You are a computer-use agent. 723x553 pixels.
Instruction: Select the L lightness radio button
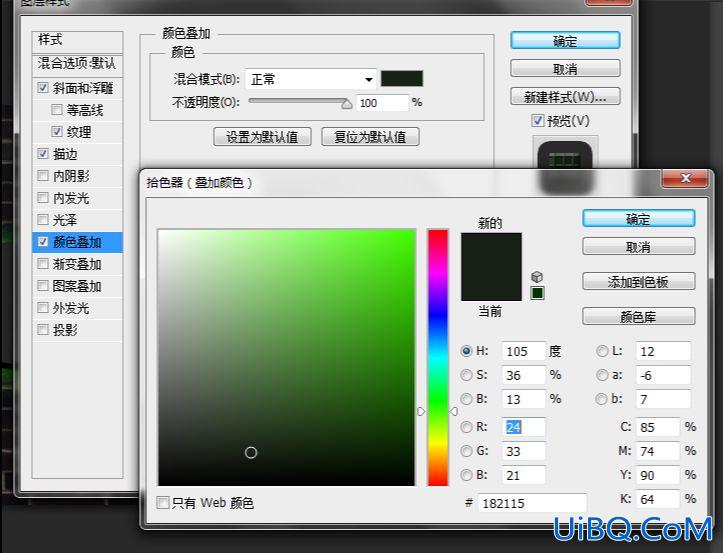(x=602, y=351)
